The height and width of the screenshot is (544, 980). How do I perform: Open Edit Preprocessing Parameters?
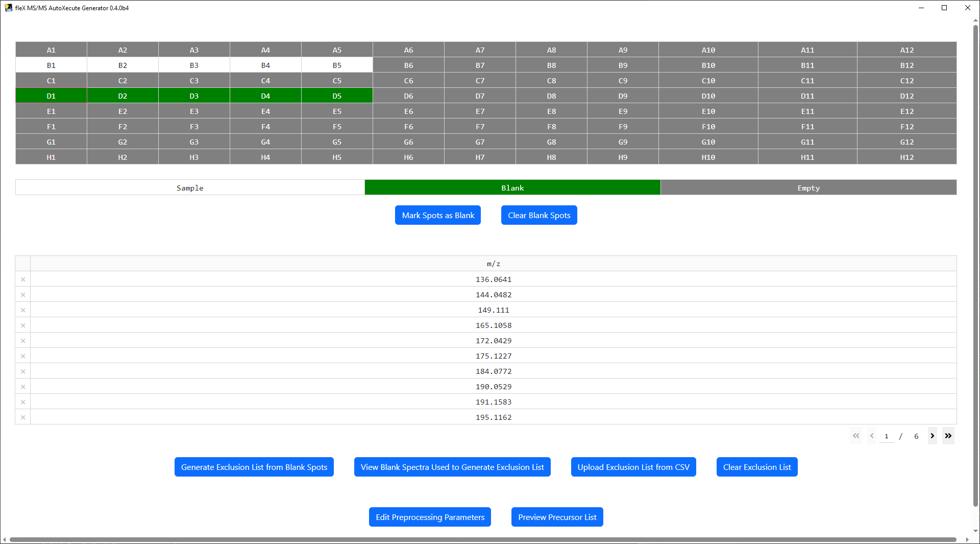point(430,517)
